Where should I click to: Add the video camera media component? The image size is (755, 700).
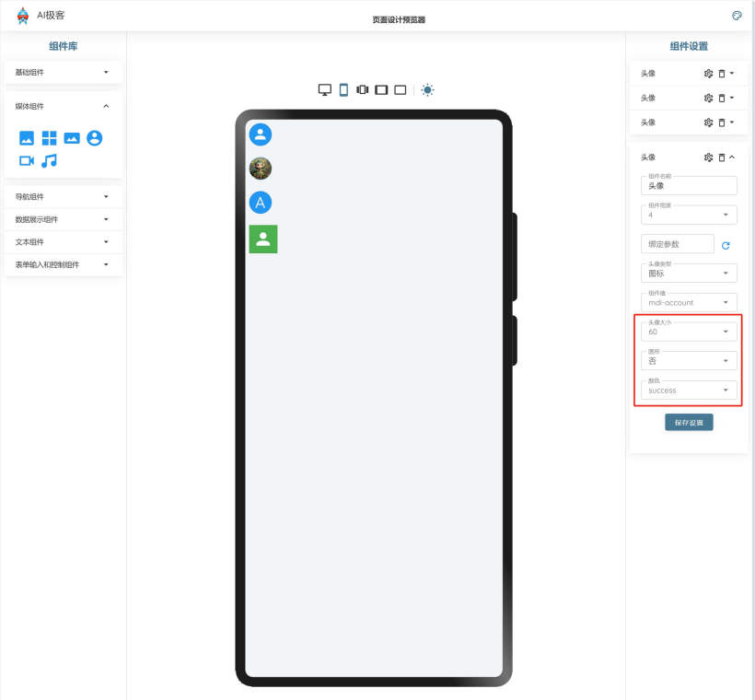click(27, 160)
